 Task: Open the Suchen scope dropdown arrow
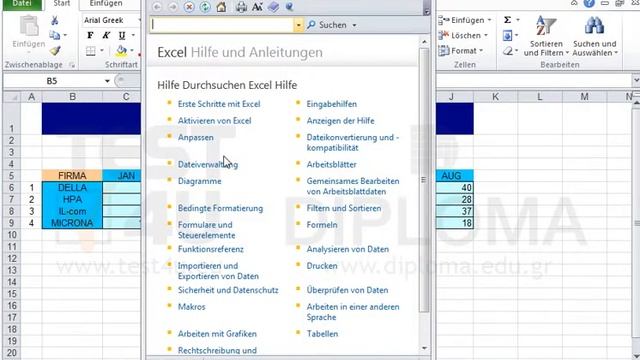[354, 25]
